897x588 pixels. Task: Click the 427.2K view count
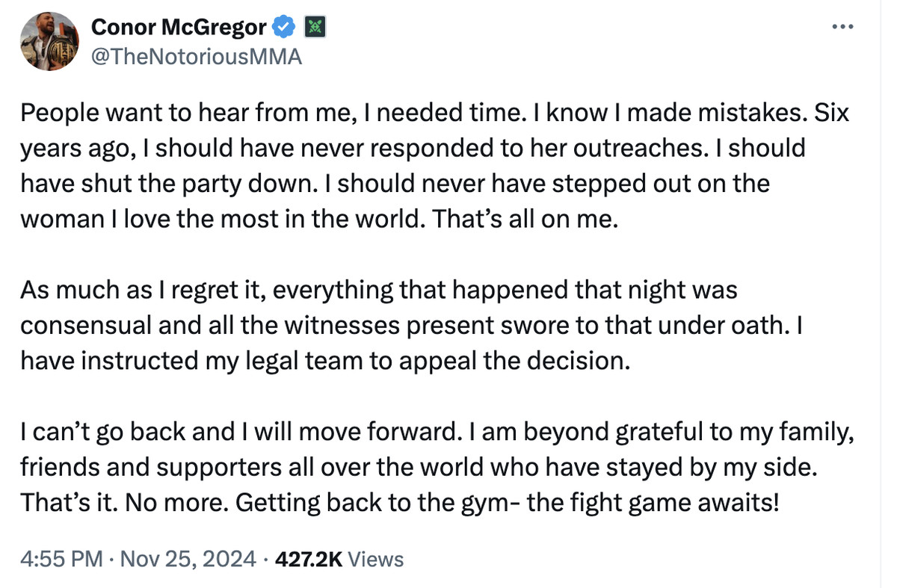(309, 558)
